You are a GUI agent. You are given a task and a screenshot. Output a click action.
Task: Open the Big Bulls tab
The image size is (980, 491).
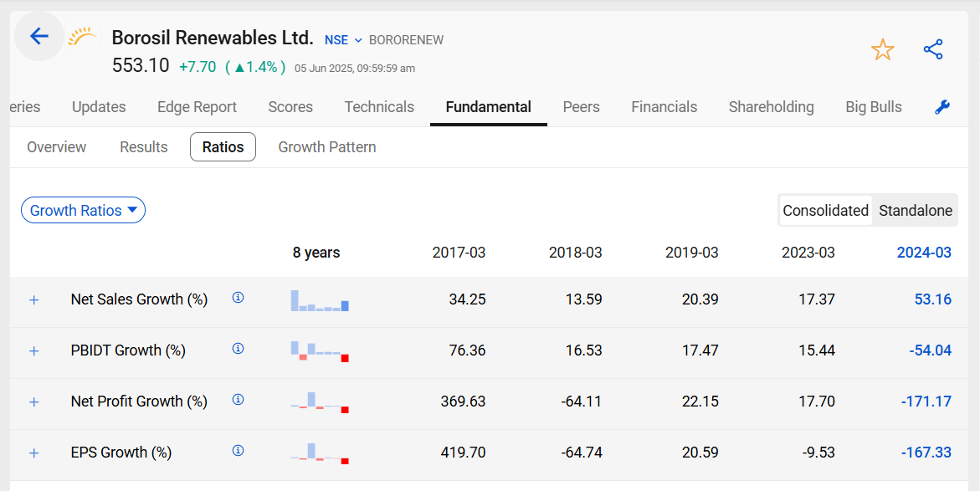874,107
